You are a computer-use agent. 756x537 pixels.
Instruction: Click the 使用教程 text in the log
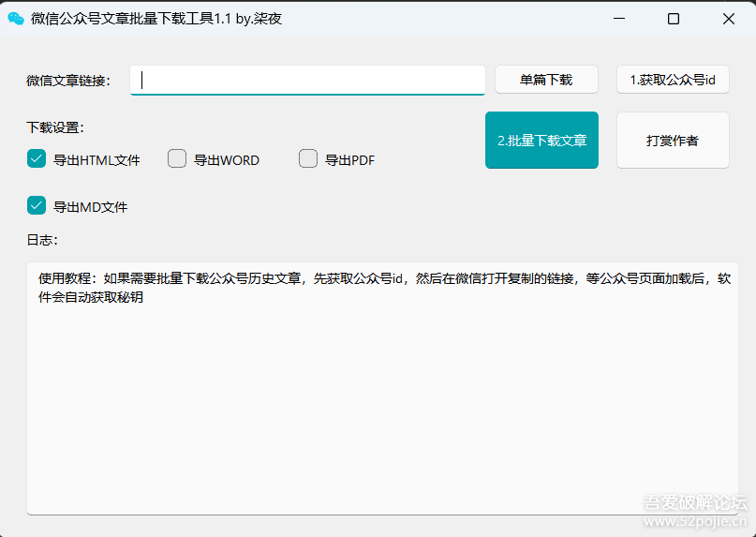pos(67,278)
